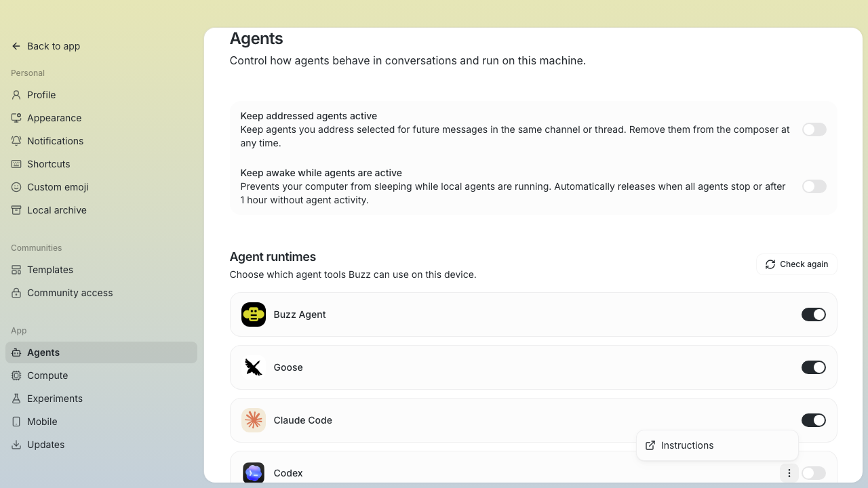This screenshot has height=488, width=868.
Task: Open the Mobile settings page
Action: coord(101,422)
